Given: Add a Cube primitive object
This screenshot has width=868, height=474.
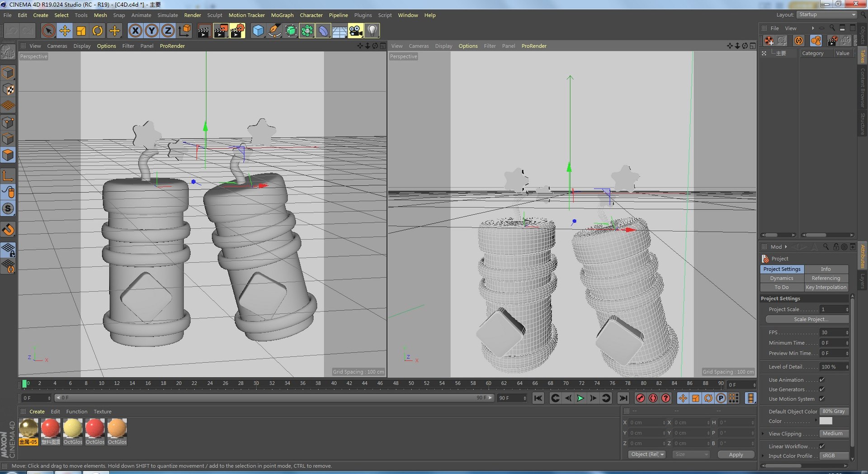Looking at the screenshot, I should tap(258, 31).
